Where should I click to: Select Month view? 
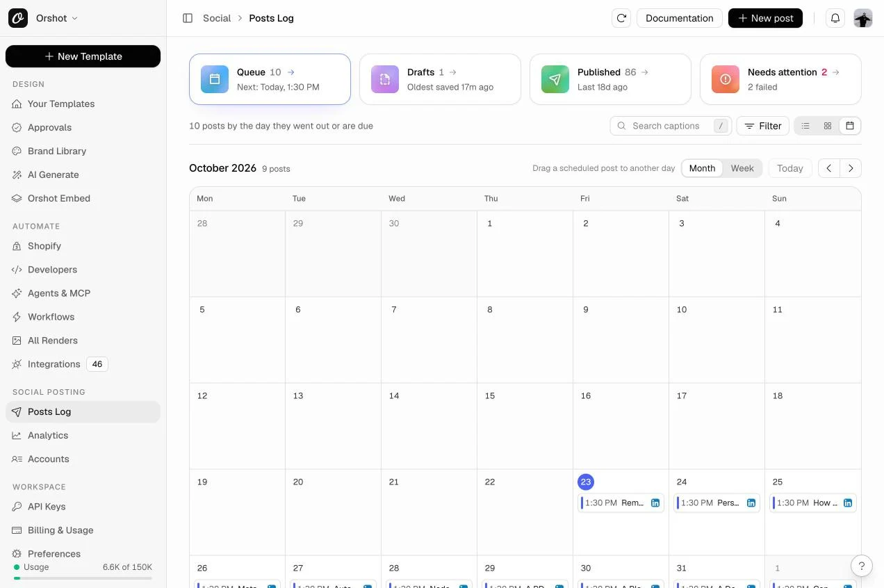tap(702, 168)
